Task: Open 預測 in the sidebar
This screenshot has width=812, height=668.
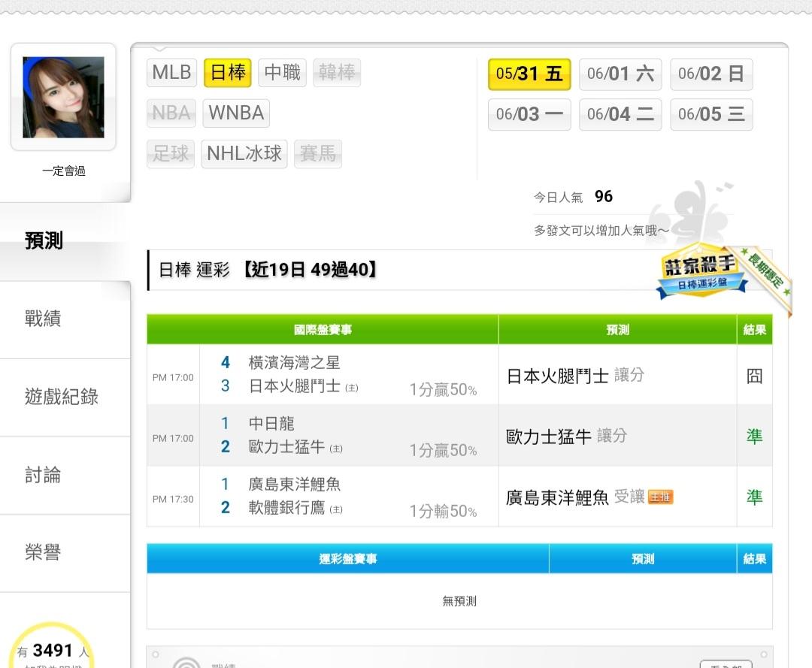Action: coord(65,241)
